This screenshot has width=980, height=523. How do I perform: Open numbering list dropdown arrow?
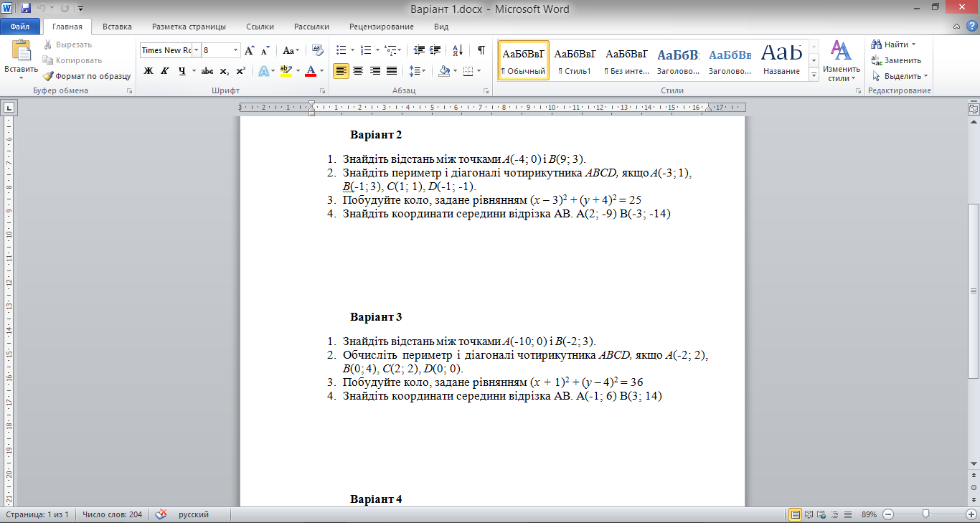click(377, 50)
